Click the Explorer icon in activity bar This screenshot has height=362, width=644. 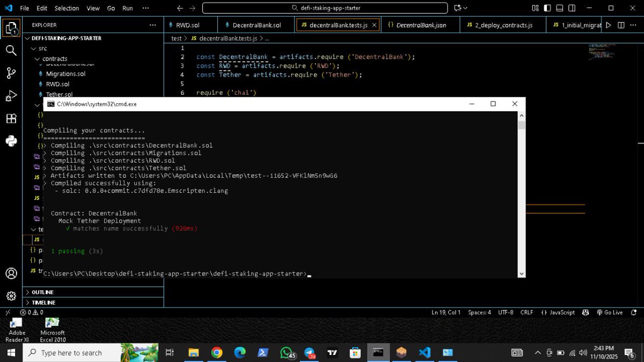(x=11, y=28)
